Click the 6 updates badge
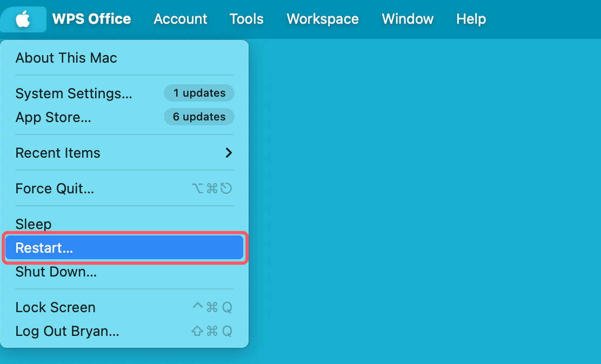The height and width of the screenshot is (364, 601). coord(199,117)
